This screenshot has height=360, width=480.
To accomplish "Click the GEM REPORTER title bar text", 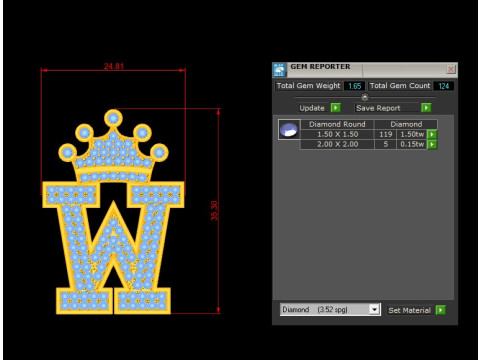I will [320, 67].
